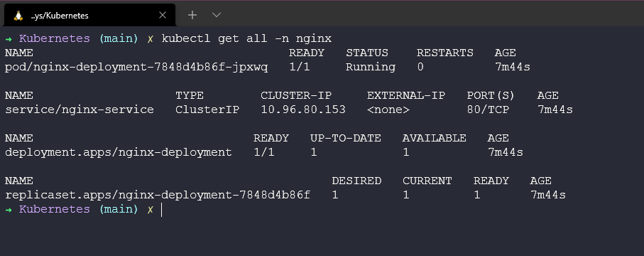Click the replicaset.apps/nginx-deployment-7848d4b86f text
Viewport: 644px width, 256px height.
tap(158, 195)
